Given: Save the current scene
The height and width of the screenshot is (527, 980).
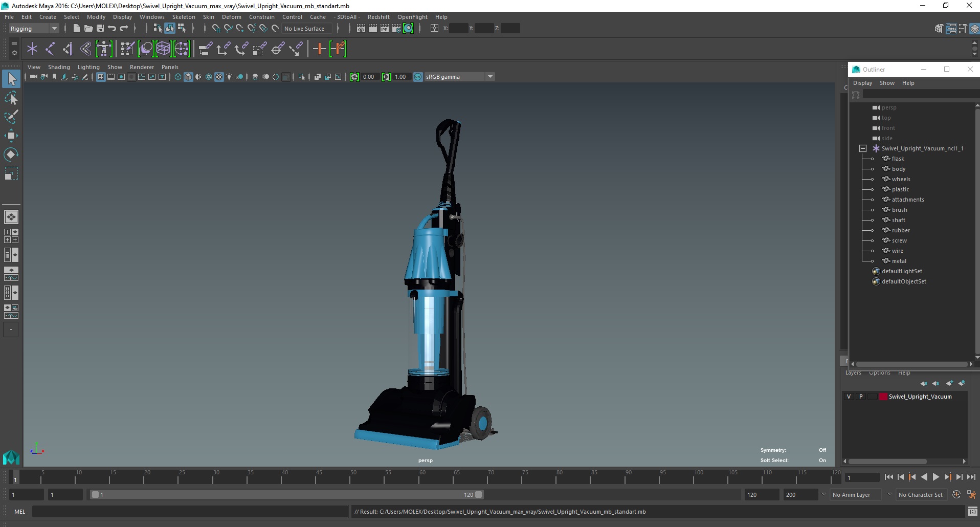Looking at the screenshot, I should click(x=100, y=29).
